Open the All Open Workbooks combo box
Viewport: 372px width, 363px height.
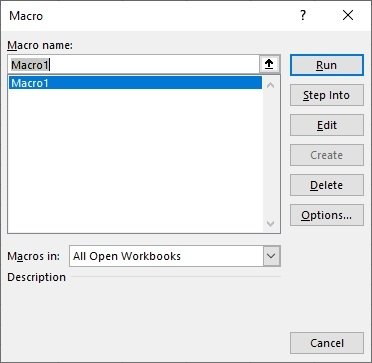(x=175, y=256)
